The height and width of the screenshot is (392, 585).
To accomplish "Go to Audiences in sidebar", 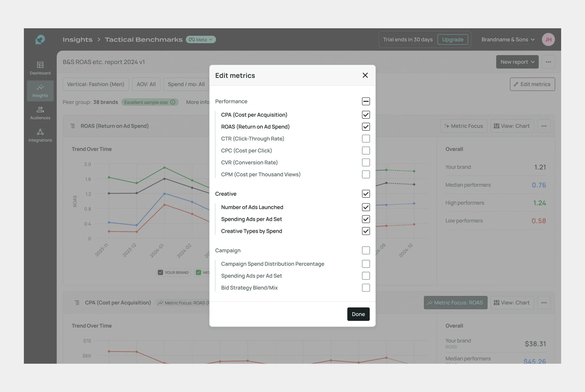I will 40,113.
